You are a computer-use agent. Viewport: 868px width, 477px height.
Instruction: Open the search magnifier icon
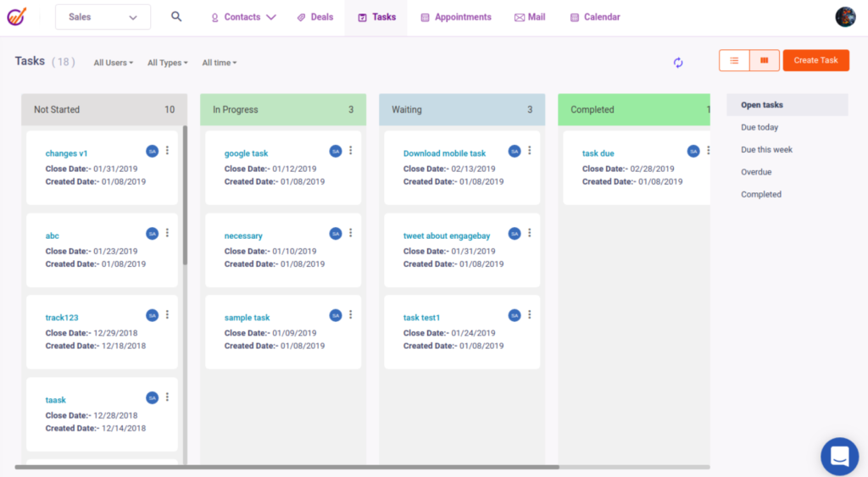coord(176,17)
